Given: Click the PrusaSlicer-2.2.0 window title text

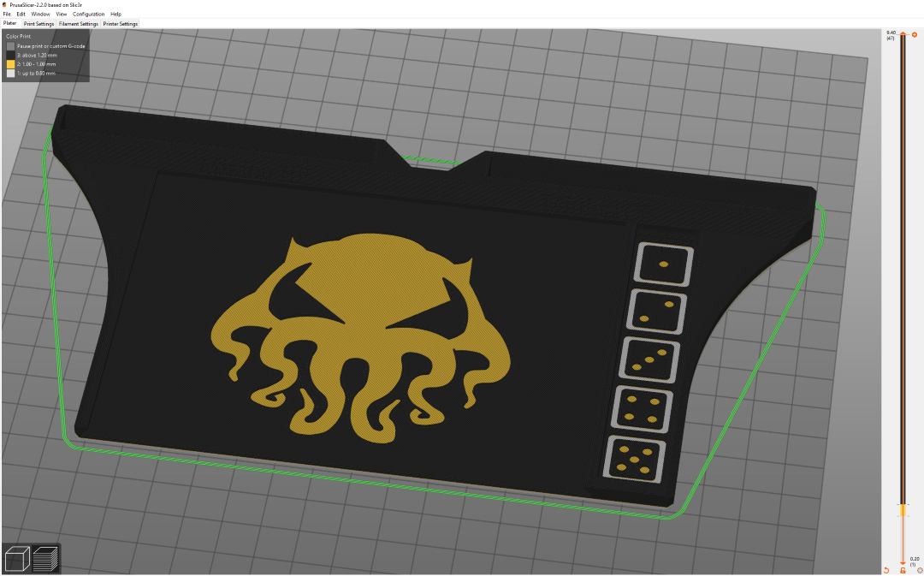Looking at the screenshot, I should (46, 5).
